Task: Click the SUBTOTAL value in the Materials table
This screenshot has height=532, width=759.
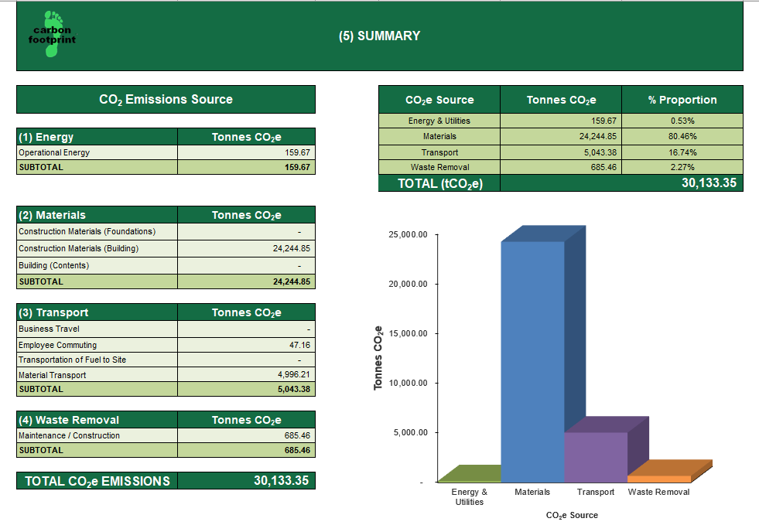Action: tap(292, 281)
